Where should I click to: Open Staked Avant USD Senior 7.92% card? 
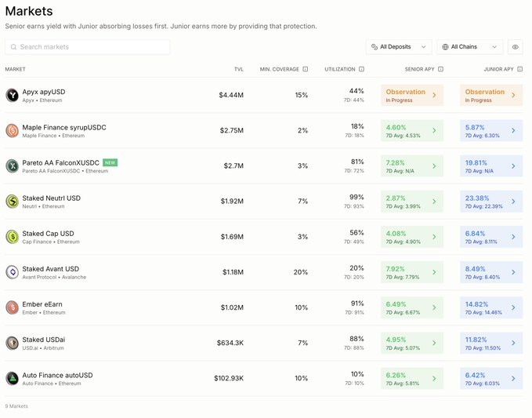click(412, 272)
